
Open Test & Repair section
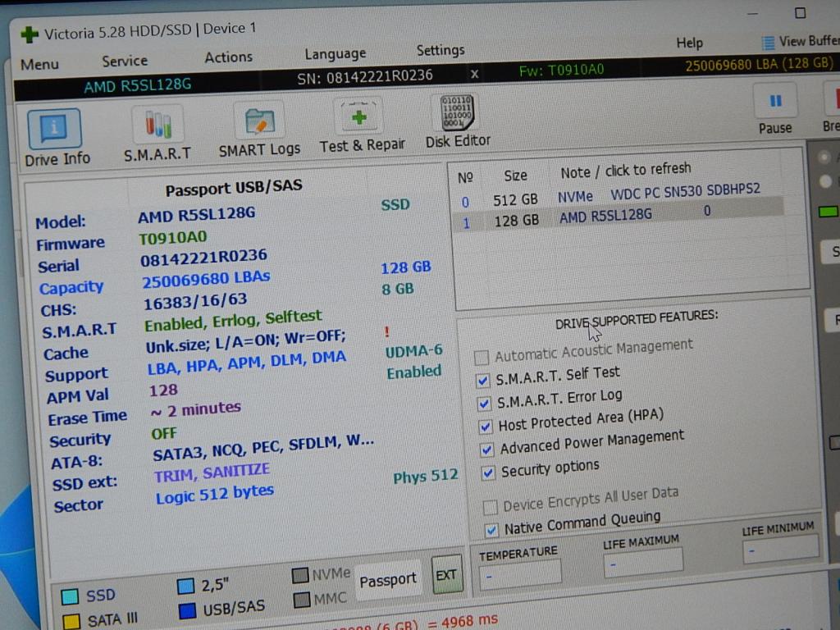click(362, 126)
